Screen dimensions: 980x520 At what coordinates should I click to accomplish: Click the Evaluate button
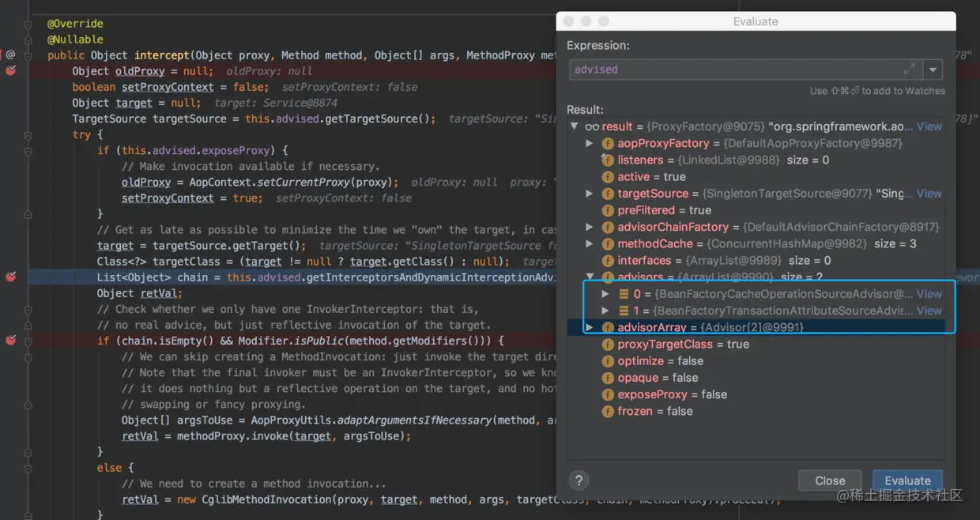(907, 480)
